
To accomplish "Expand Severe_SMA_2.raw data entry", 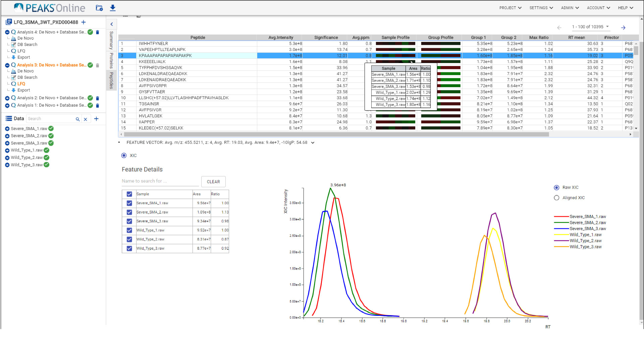I will coord(7,136).
